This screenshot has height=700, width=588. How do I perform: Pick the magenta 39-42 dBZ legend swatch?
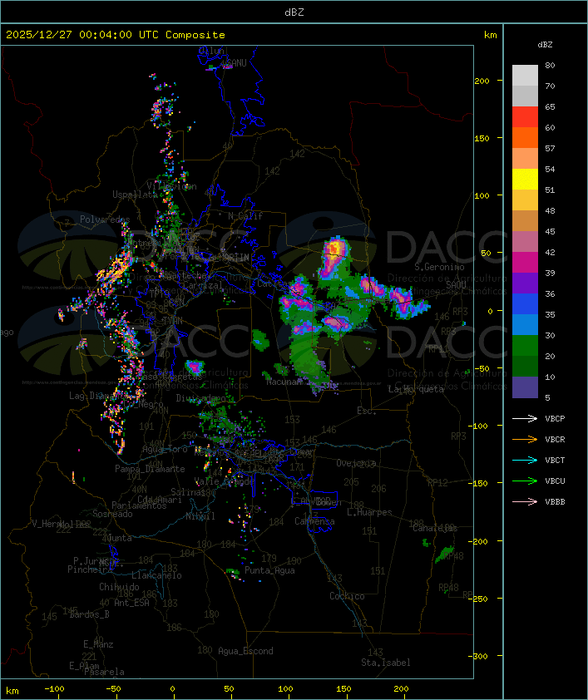click(525, 262)
